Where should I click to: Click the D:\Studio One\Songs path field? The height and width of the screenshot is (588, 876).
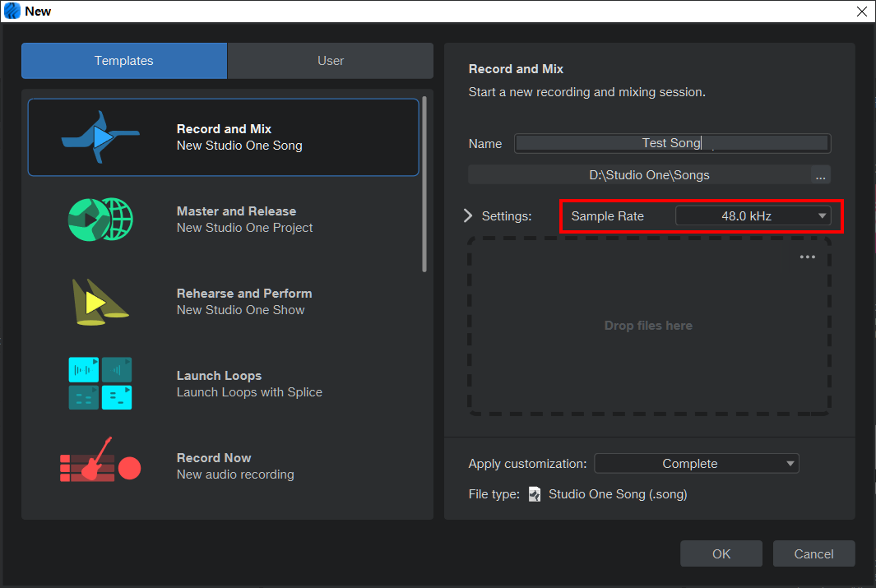[639, 175]
